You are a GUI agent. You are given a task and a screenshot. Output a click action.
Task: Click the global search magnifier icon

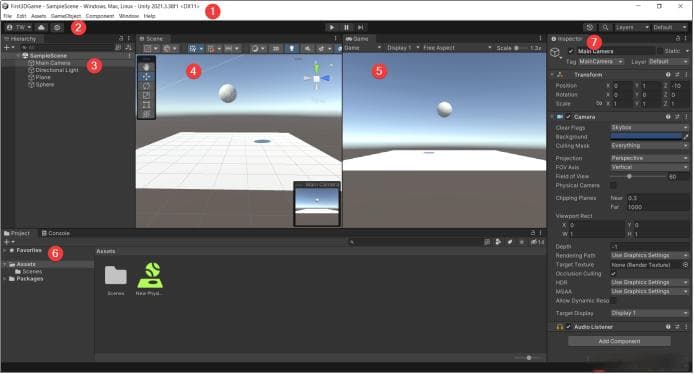pyautogui.click(x=605, y=27)
